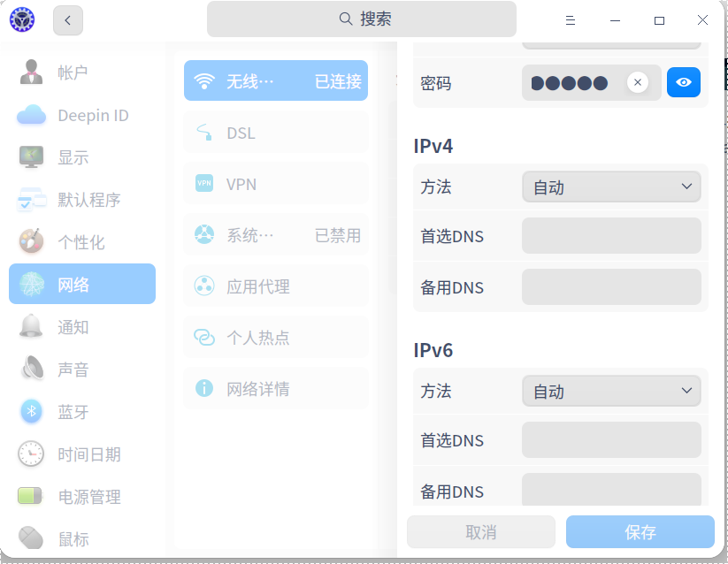
Task: Click the IPv4 备用DNS input field
Action: pyautogui.click(x=611, y=287)
